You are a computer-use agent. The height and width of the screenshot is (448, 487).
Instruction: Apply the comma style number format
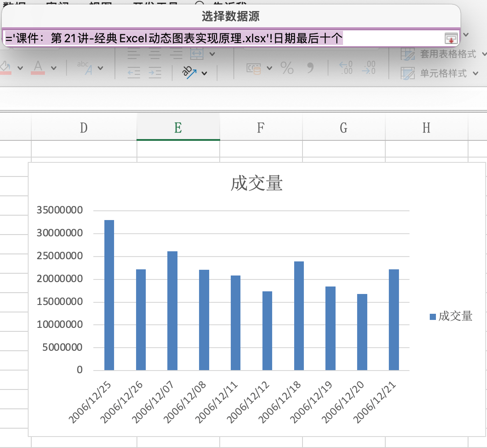tap(310, 67)
